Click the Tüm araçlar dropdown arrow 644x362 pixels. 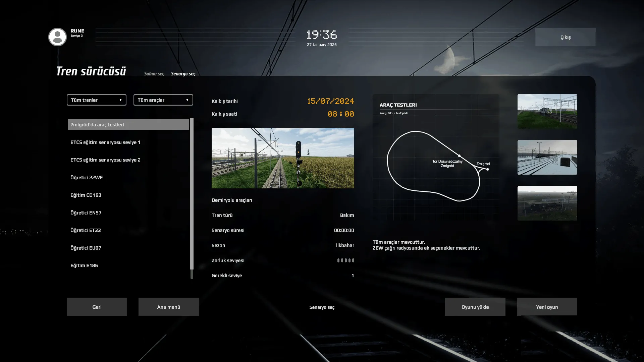click(187, 100)
